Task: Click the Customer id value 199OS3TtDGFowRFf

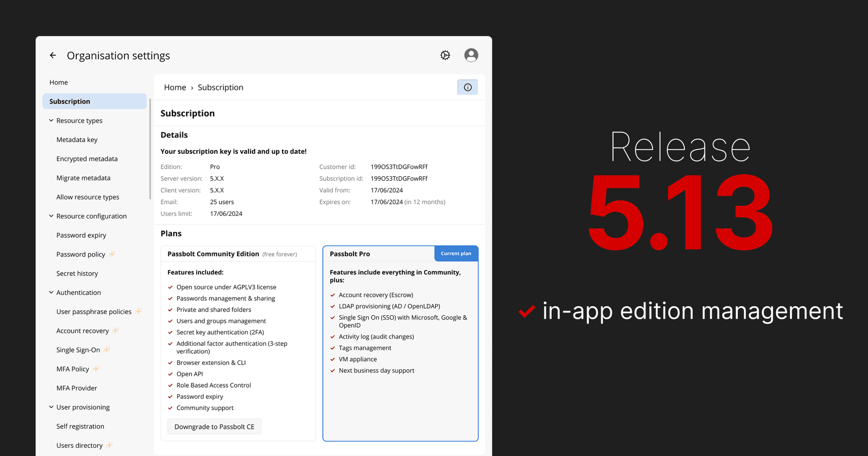Action: point(399,166)
